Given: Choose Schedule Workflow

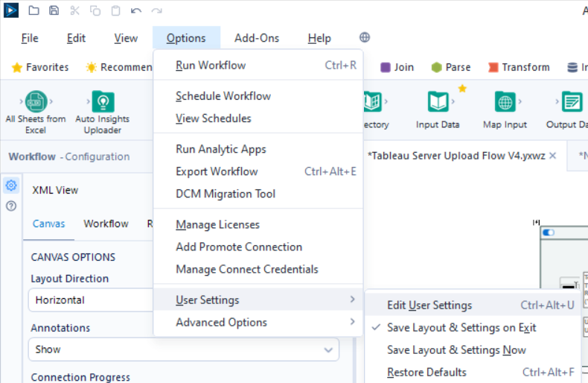Looking at the screenshot, I should pos(258,96).
